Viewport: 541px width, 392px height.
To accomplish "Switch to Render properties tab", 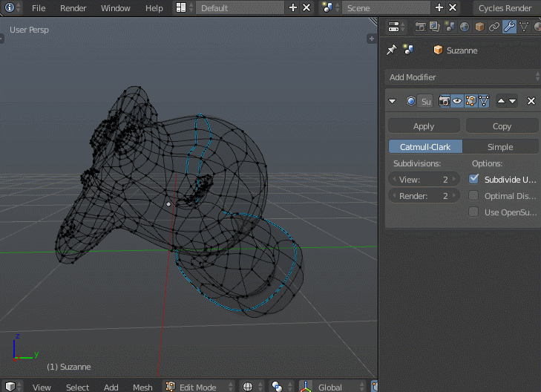I will click(x=420, y=27).
